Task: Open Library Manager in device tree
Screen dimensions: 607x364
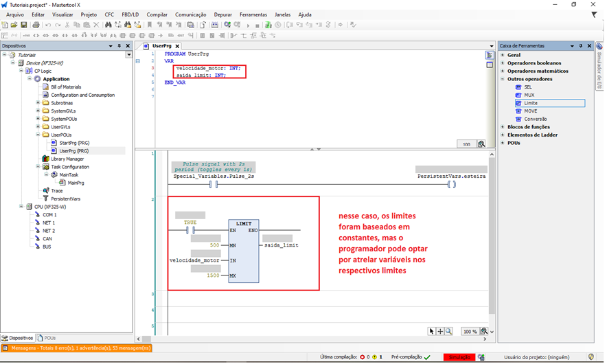Action: 67,159
